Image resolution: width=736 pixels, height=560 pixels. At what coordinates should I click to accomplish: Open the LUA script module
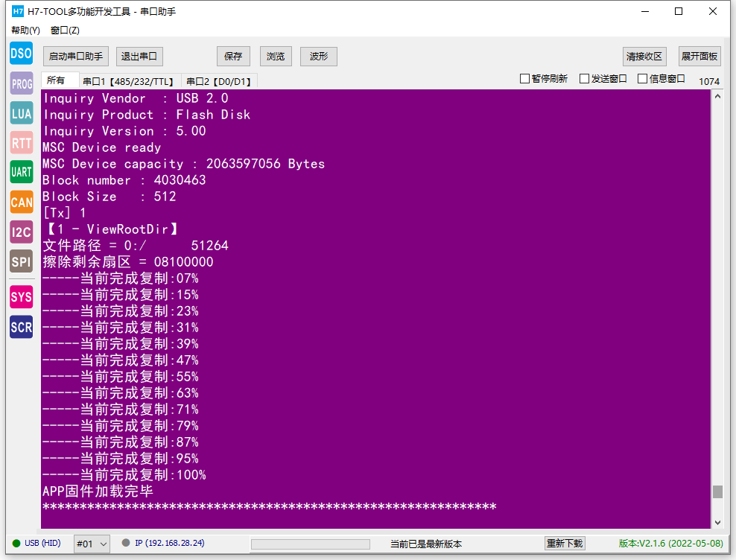pyautogui.click(x=22, y=114)
